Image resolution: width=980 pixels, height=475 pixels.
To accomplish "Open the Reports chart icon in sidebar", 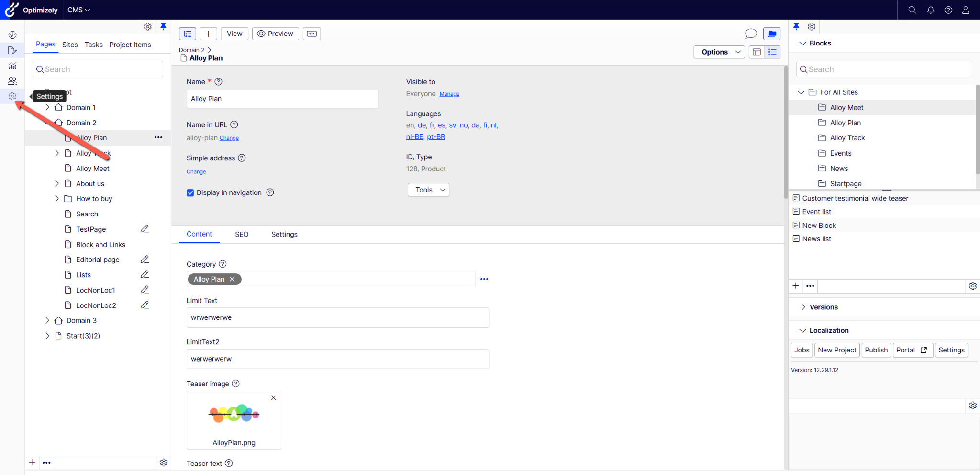I will click(12, 66).
